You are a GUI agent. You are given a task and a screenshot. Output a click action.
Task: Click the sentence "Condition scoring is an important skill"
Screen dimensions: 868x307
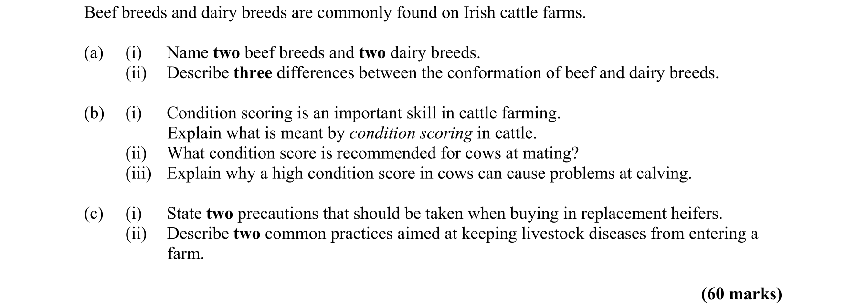tap(363, 113)
